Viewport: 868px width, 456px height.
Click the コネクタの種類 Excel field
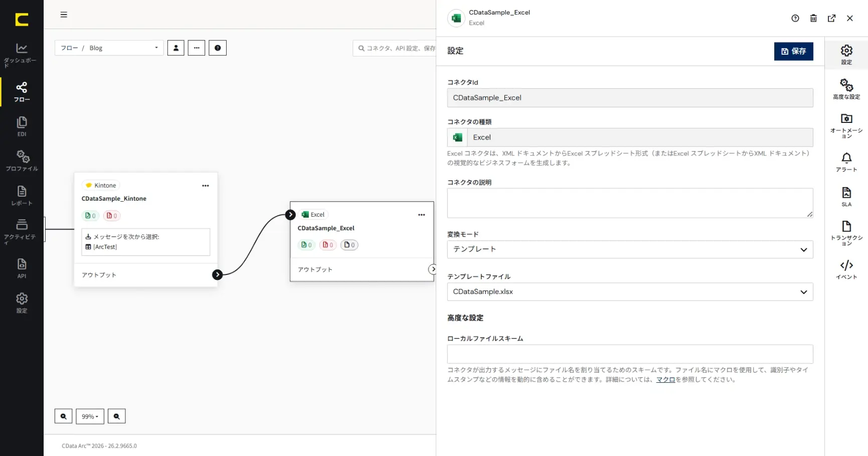pyautogui.click(x=630, y=137)
